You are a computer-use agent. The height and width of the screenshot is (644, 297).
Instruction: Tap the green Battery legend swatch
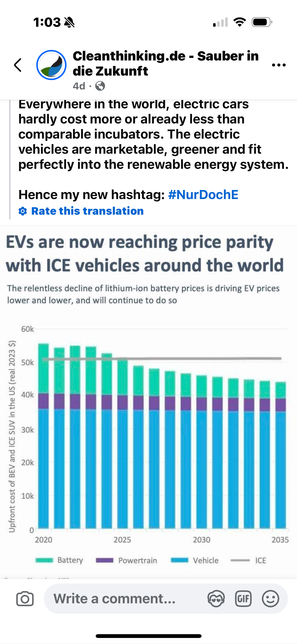tap(44, 560)
